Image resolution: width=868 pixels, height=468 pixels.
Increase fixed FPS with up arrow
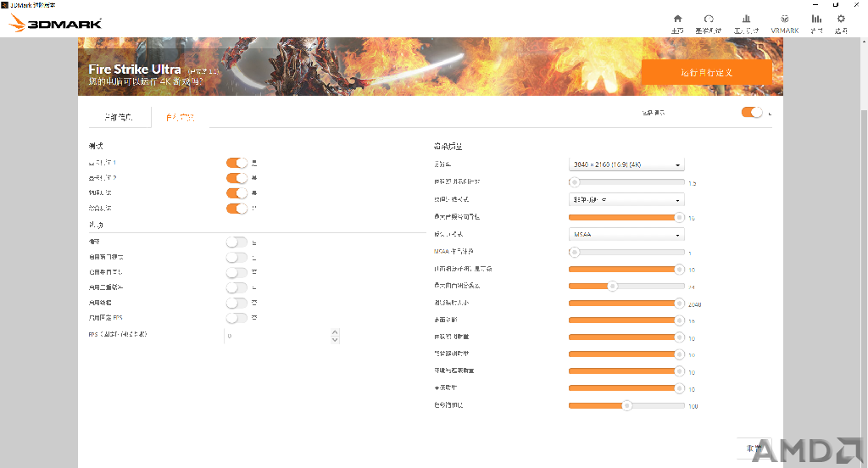[335, 332]
